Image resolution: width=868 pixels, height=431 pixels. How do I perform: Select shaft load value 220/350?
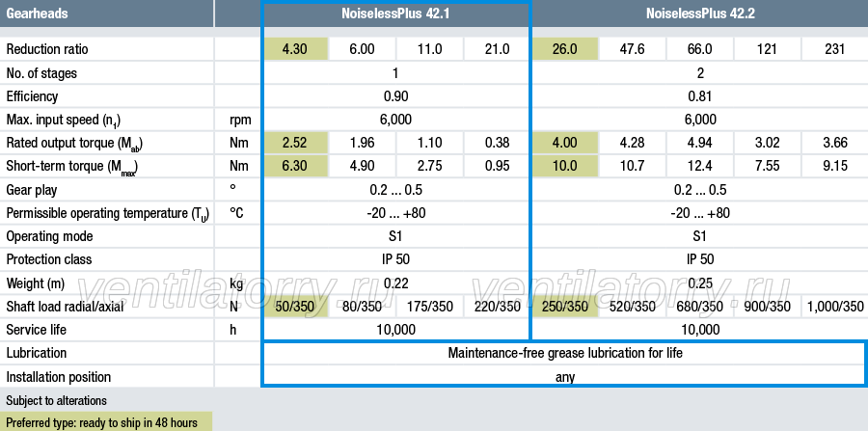tap(497, 307)
